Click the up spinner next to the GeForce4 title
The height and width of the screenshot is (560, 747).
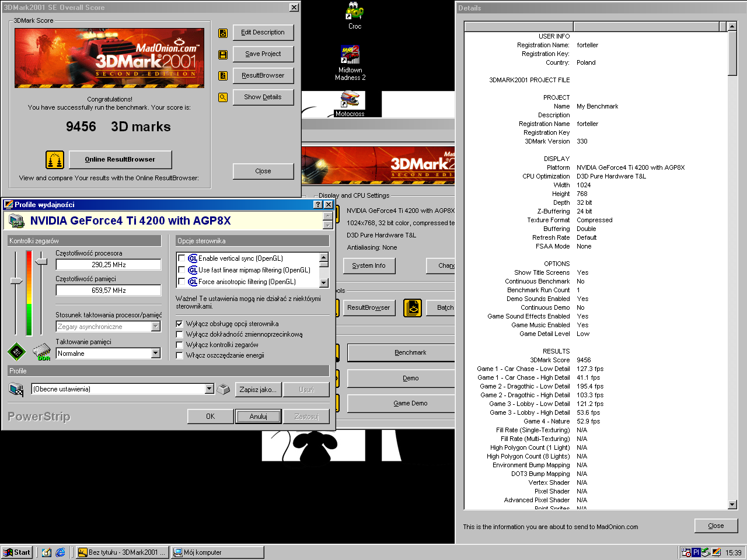point(328,216)
